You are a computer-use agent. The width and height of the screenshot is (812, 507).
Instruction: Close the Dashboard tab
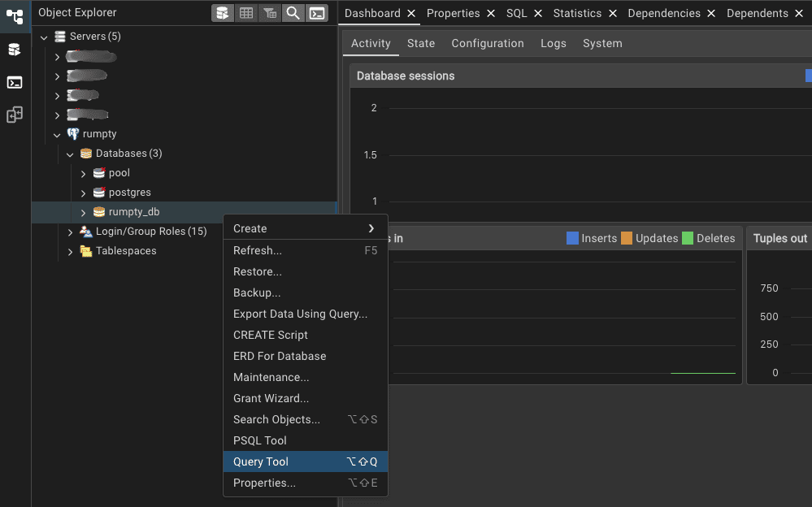pos(411,14)
